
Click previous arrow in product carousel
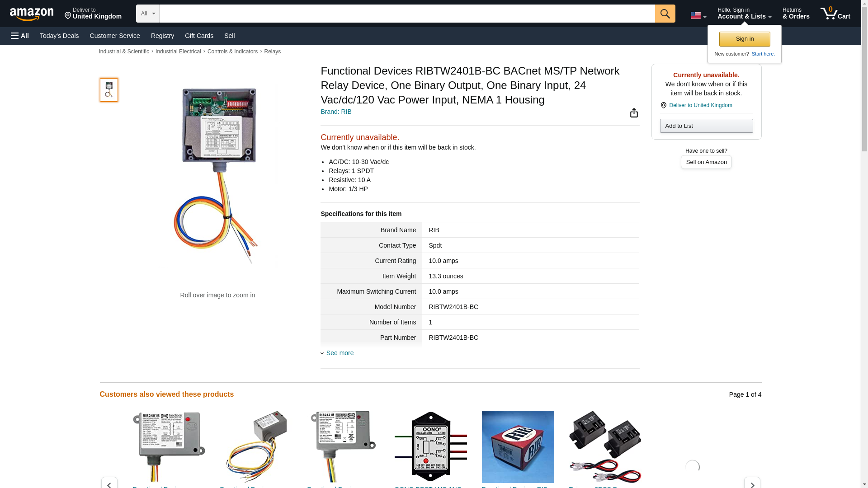[x=109, y=483]
